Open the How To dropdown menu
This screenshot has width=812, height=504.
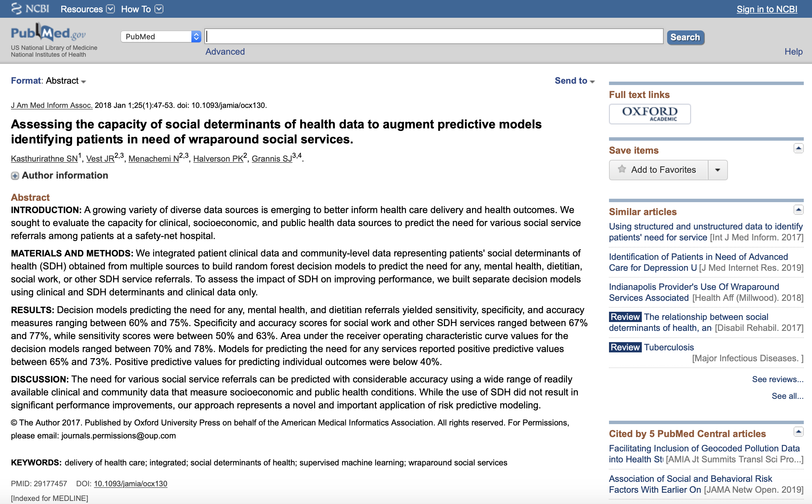click(x=142, y=9)
